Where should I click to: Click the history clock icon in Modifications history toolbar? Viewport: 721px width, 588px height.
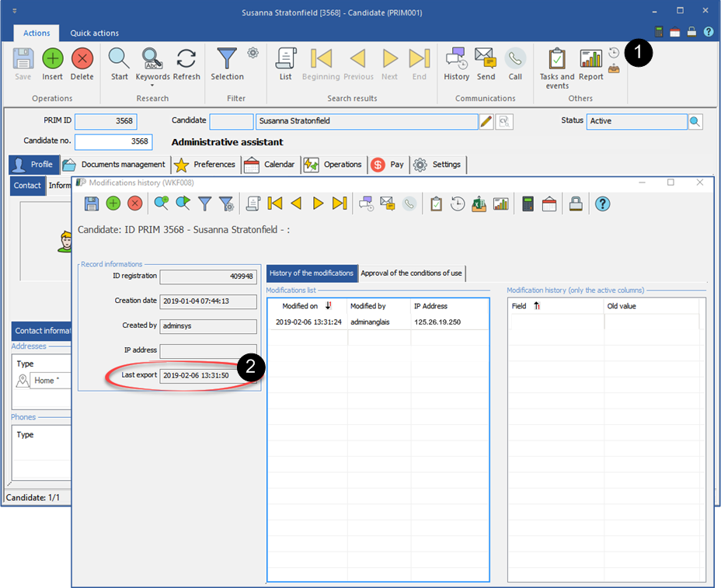(458, 204)
